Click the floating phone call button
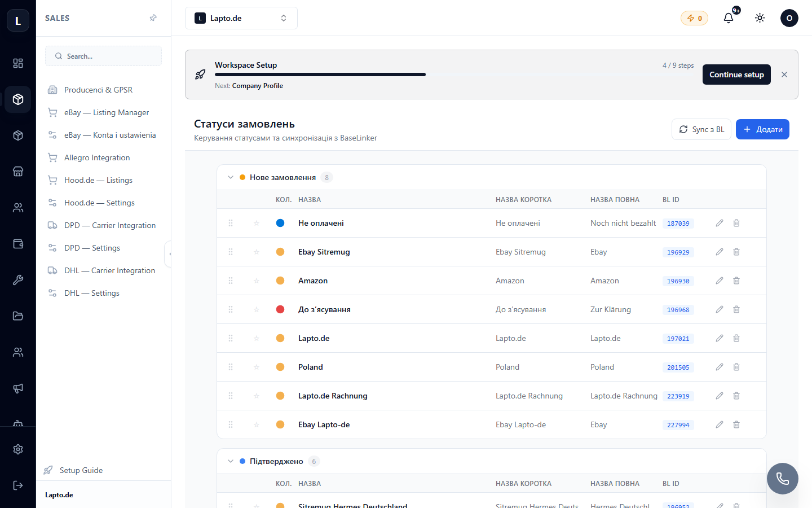The width and height of the screenshot is (812, 508). [783, 479]
